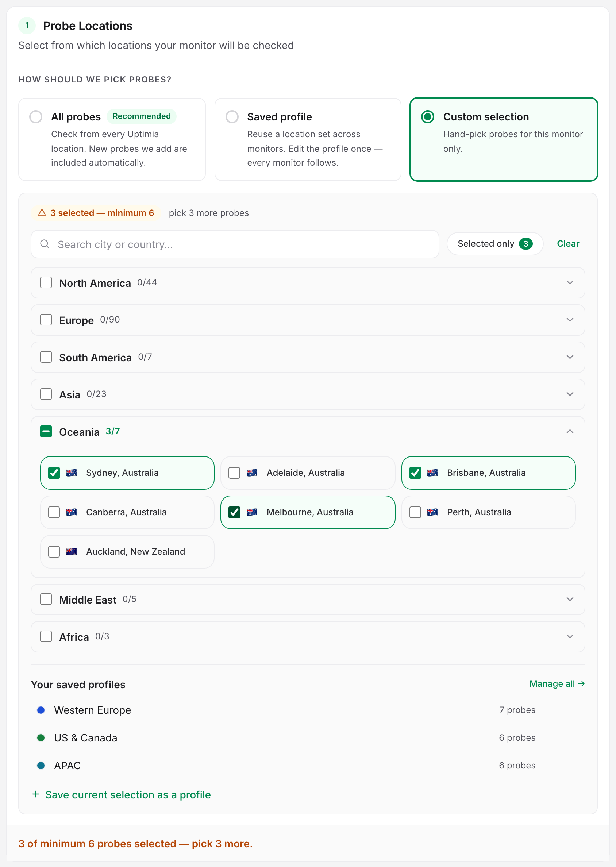Click the flag icon next to Melbourne, Australia
The height and width of the screenshot is (867, 616).
tap(252, 512)
